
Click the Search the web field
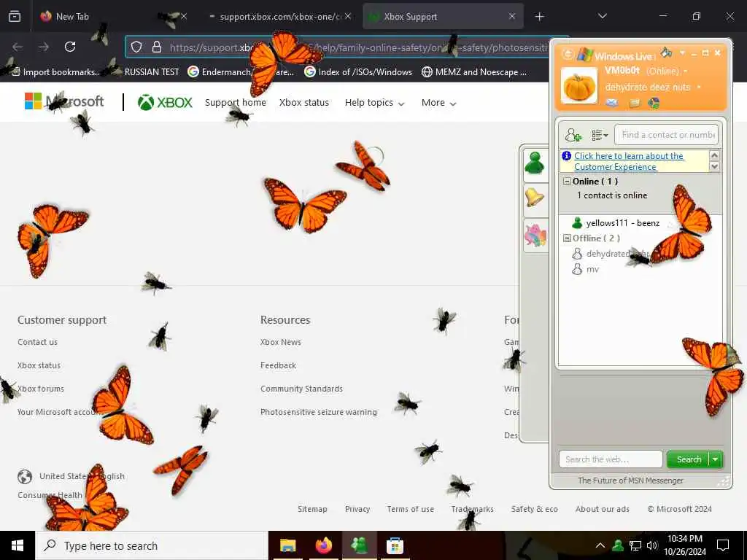pyautogui.click(x=611, y=459)
